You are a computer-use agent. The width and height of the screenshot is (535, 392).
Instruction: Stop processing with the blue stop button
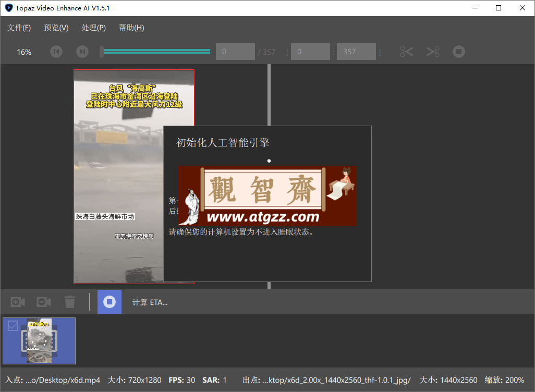[110, 302]
